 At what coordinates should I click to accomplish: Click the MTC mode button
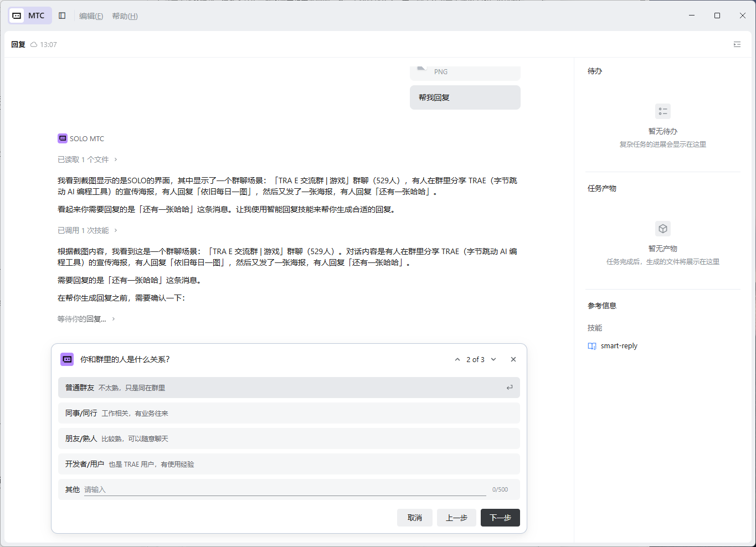tap(30, 16)
